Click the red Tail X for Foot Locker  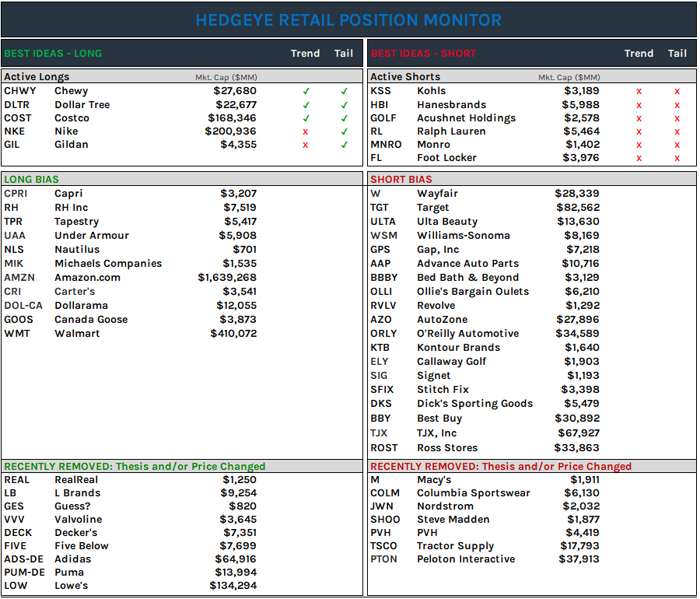pyautogui.click(x=677, y=157)
